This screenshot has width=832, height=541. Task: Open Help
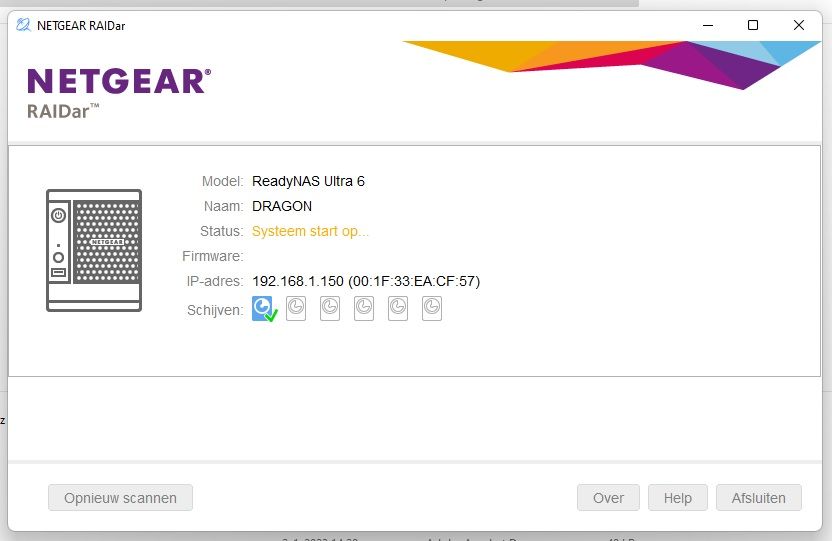tap(678, 498)
